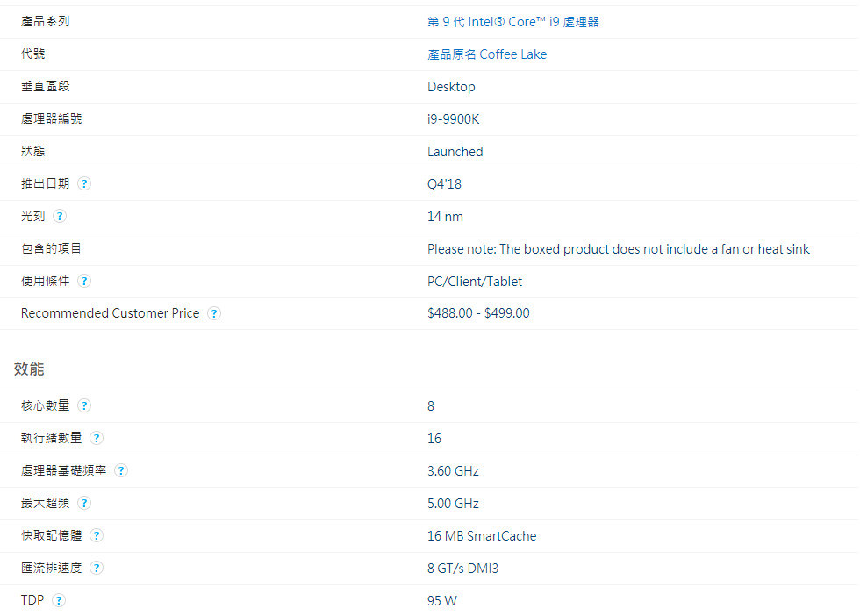
Task: Click the 產品系列 row label
Action: (x=46, y=22)
